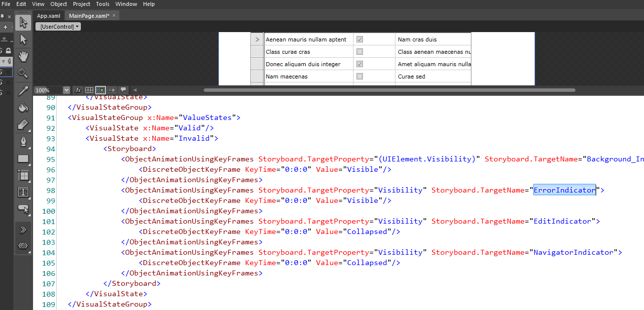Open the Assets chevron in toolbar
Image resolution: width=644 pixels, height=310 pixels.
pyautogui.click(x=23, y=230)
